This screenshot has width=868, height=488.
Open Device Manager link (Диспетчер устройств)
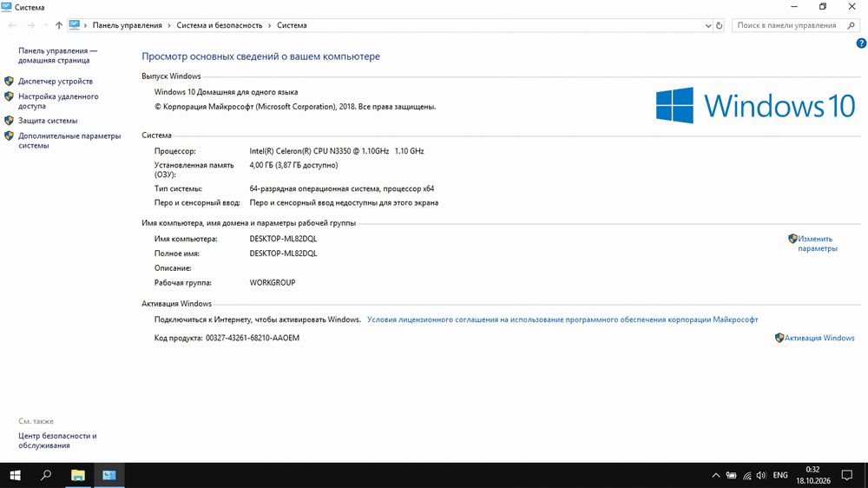(56, 81)
